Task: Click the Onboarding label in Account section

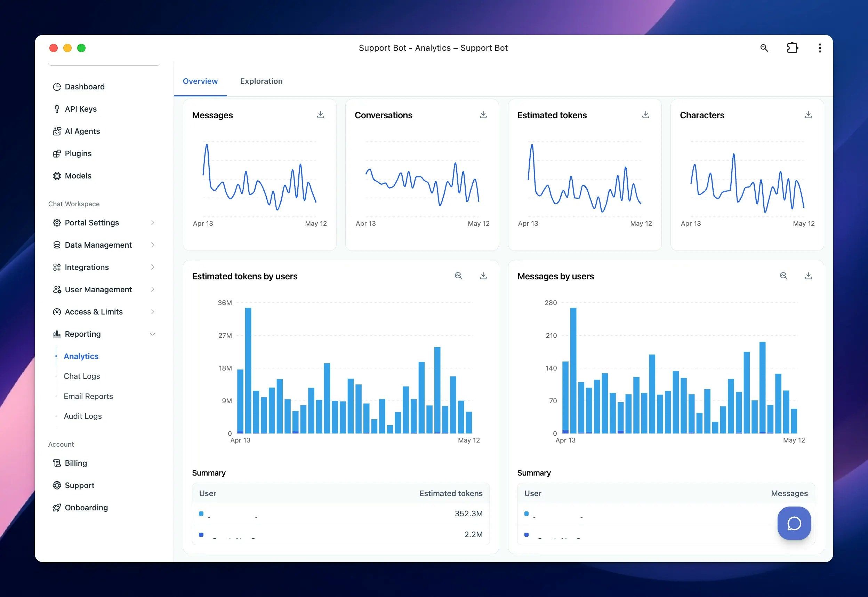Action: point(86,508)
